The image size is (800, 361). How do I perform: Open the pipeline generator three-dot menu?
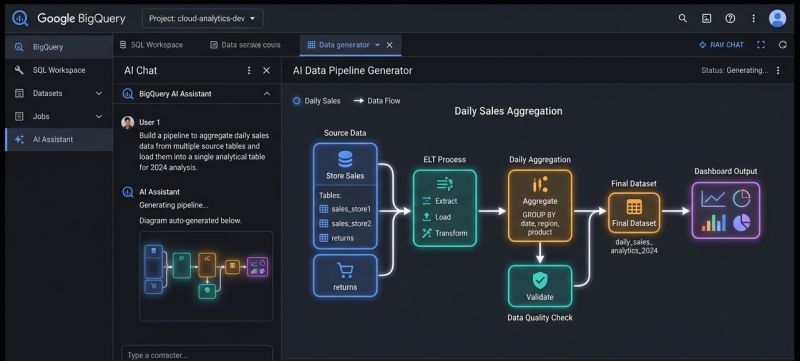(x=778, y=70)
